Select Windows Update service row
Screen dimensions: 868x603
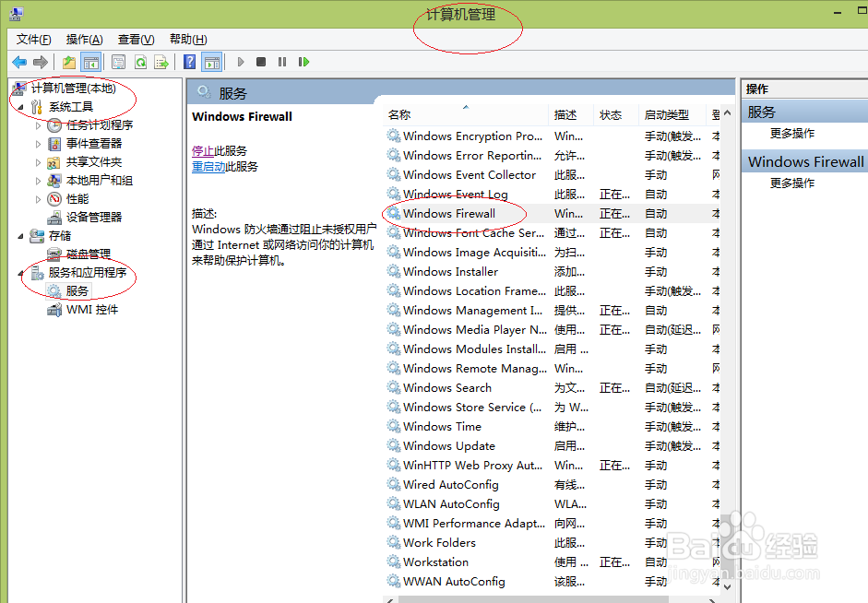(x=552, y=446)
